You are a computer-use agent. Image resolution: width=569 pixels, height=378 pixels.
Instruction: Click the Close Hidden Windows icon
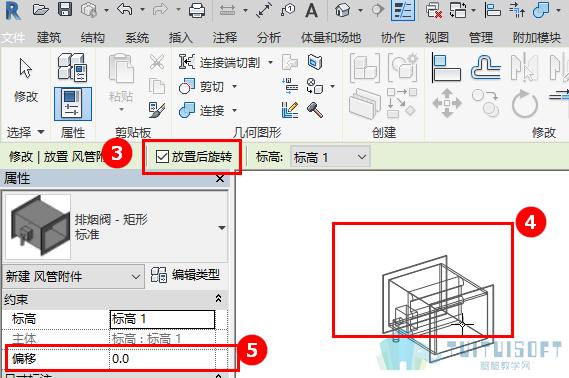(434, 10)
